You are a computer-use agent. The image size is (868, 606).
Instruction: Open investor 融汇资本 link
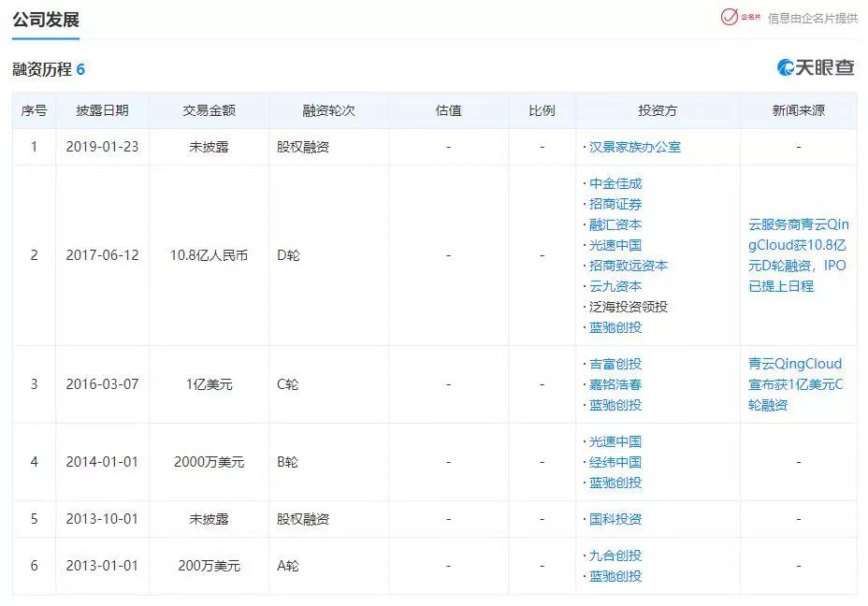tap(615, 224)
